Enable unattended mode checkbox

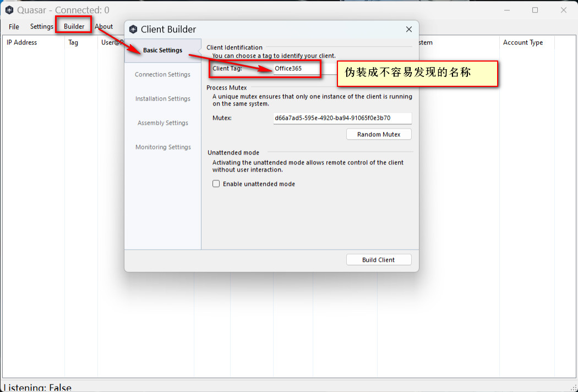tap(216, 184)
